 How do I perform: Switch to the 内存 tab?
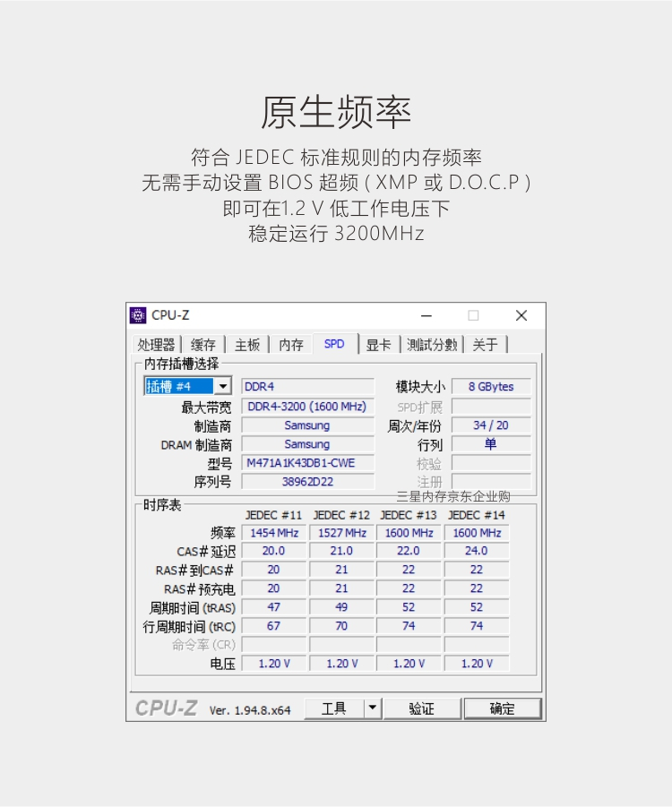(x=291, y=344)
